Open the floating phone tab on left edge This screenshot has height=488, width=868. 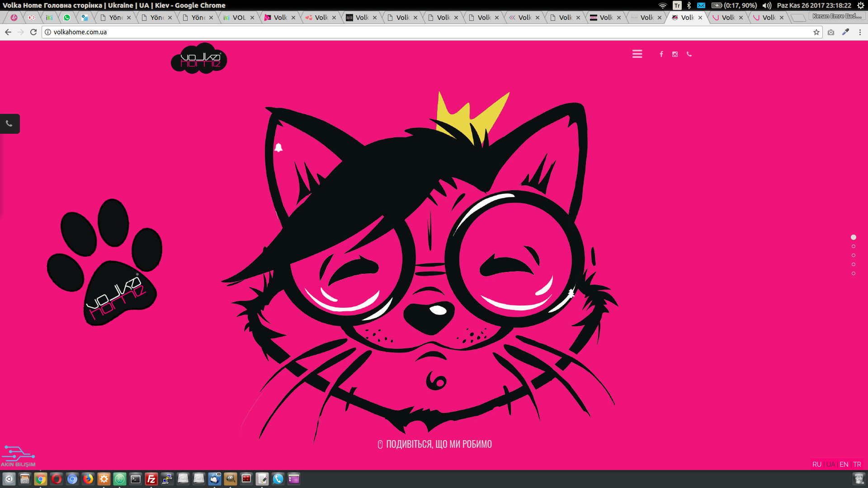click(x=9, y=123)
